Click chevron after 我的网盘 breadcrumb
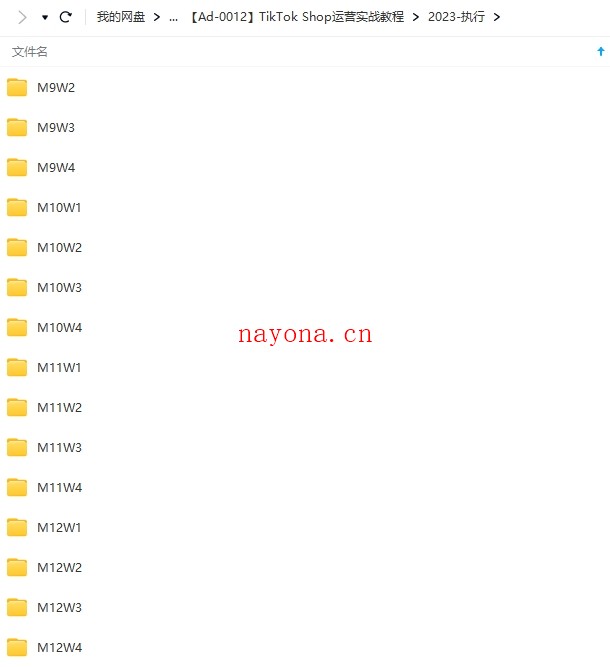Viewport: 610px width, 667px height. pos(157,17)
